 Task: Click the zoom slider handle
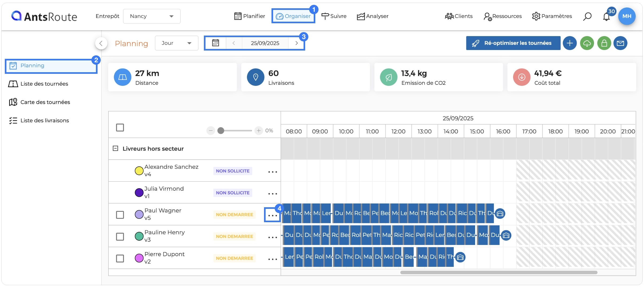[x=221, y=130]
